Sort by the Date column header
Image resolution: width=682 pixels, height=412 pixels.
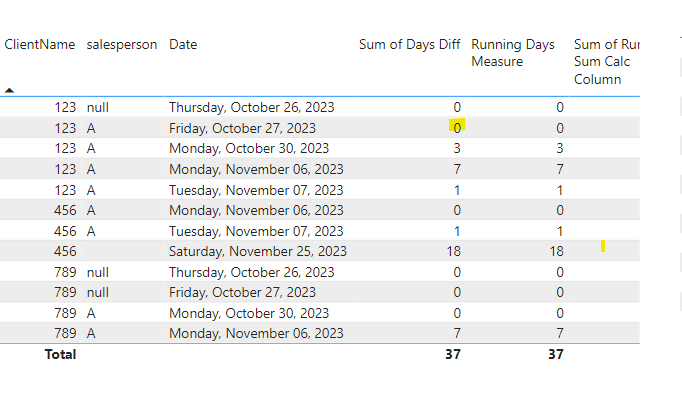(183, 44)
